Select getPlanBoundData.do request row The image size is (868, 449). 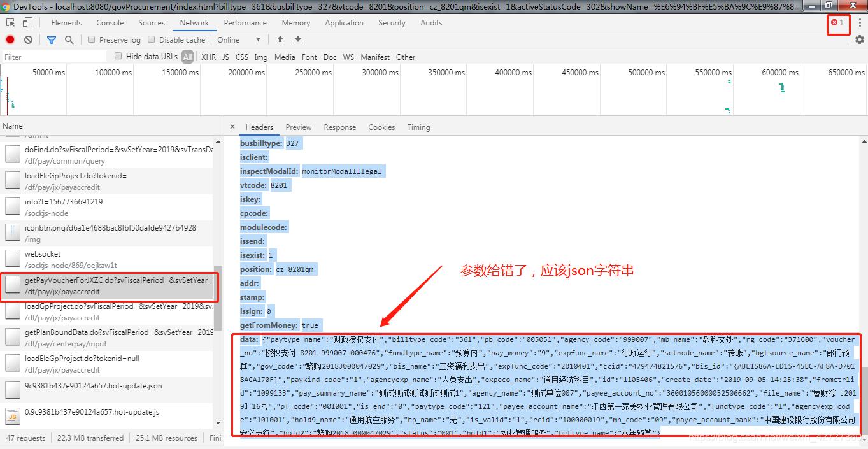tap(107, 338)
